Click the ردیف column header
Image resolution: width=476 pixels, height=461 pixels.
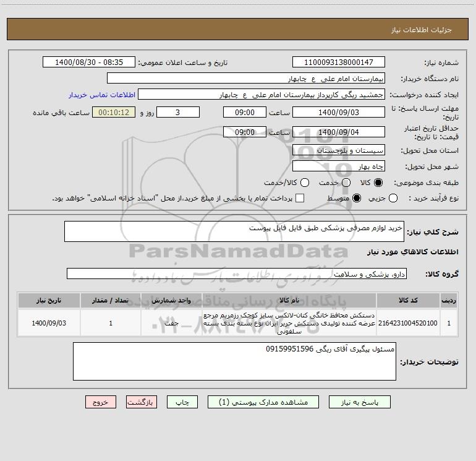pyautogui.click(x=449, y=300)
